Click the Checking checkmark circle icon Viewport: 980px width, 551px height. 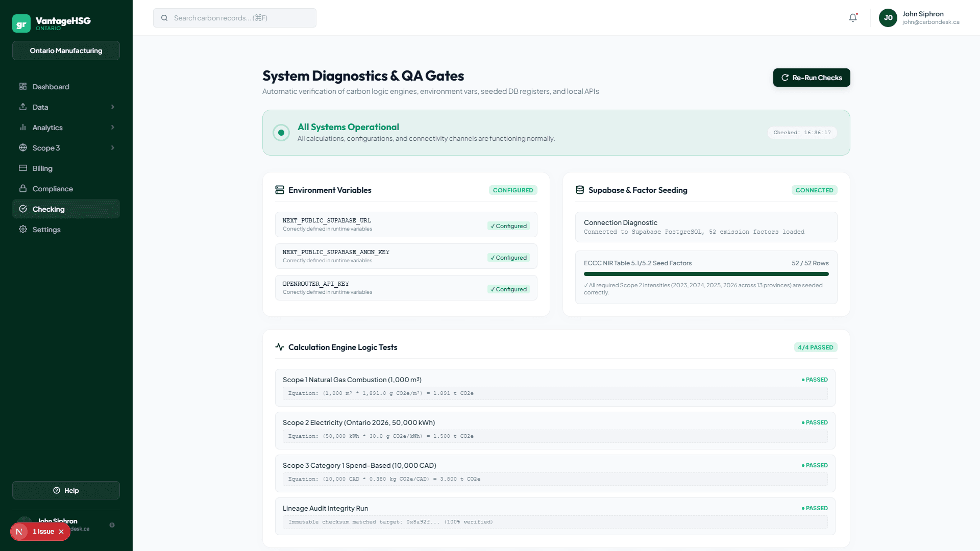23,209
